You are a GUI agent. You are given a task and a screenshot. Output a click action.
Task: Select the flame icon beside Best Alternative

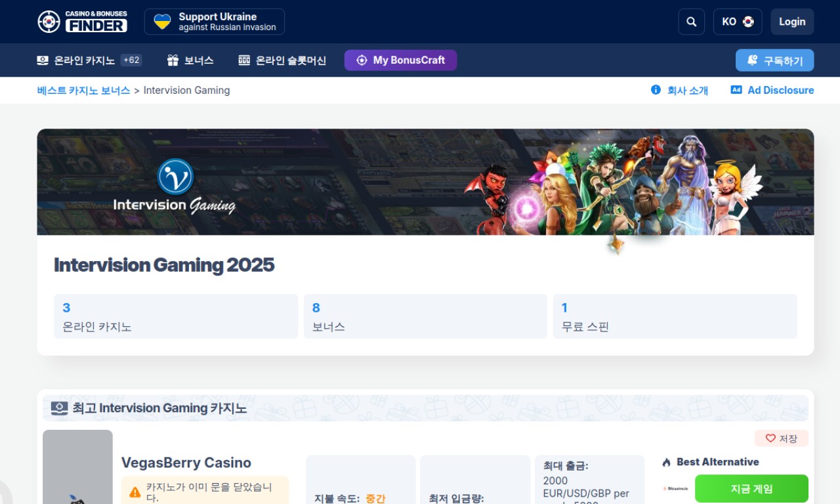(667, 462)
